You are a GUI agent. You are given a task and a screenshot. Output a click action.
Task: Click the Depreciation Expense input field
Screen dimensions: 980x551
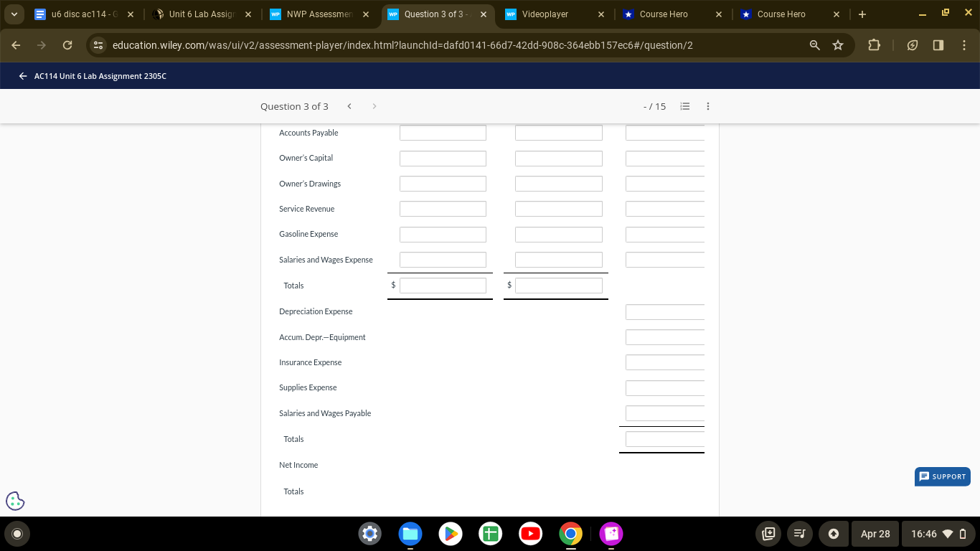pyautogui.click(x=665, y=312)
